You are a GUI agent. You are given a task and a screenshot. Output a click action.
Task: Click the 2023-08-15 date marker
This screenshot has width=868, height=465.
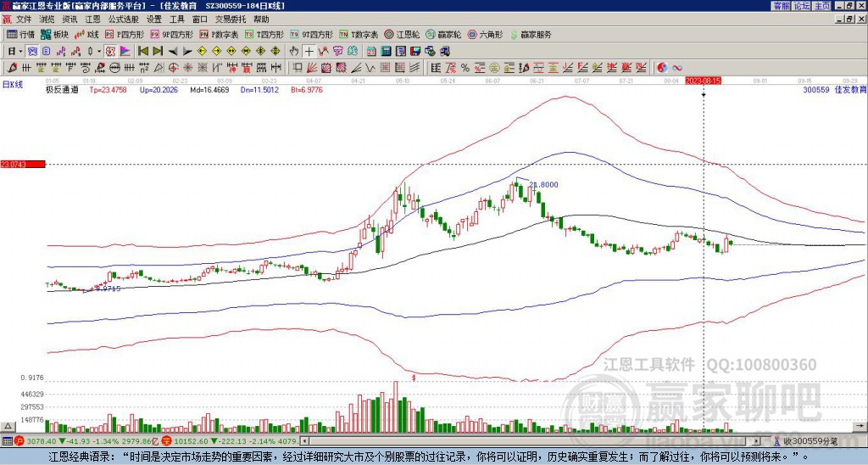(x=703, y=81)
